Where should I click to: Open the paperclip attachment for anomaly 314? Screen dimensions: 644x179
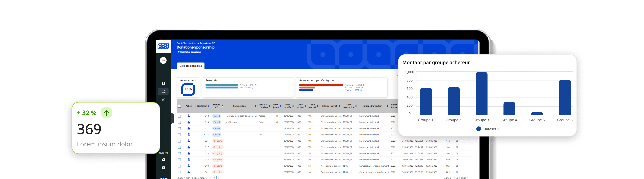(277, 122)
